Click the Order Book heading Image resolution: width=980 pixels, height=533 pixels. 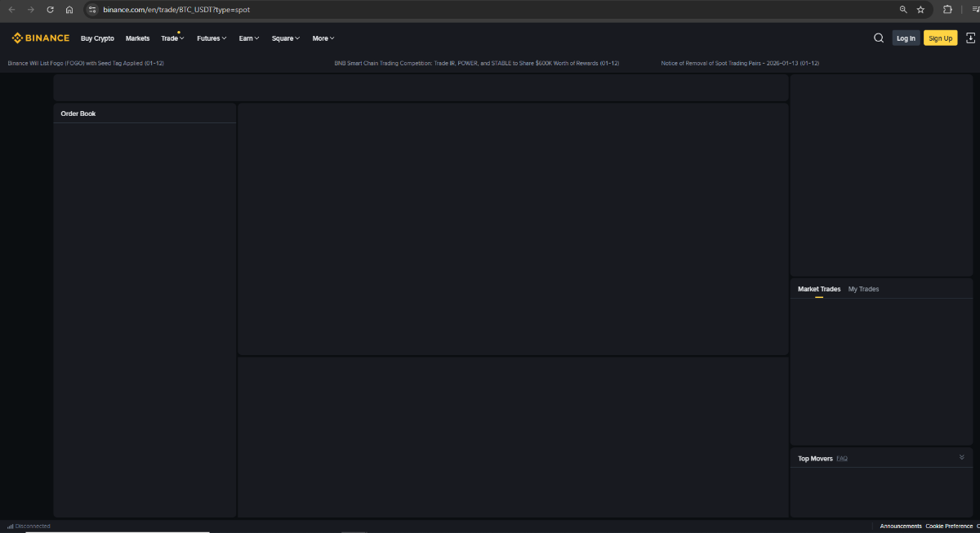[x=78, y=113]
